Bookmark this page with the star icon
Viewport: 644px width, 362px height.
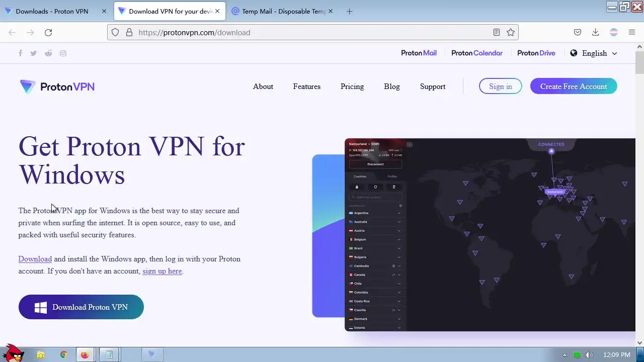pyautogui.click(x=511, y=32)
